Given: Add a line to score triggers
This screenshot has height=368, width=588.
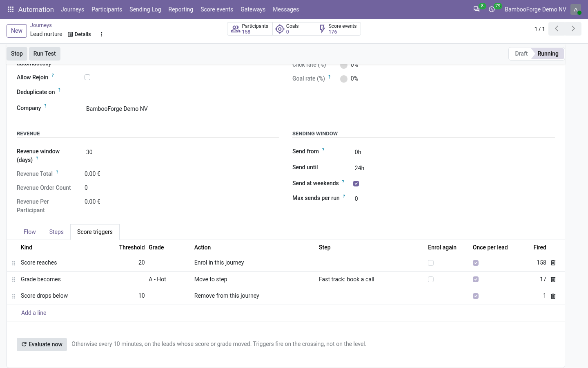Looking at the screenshot, I should (x=34, y=313).
